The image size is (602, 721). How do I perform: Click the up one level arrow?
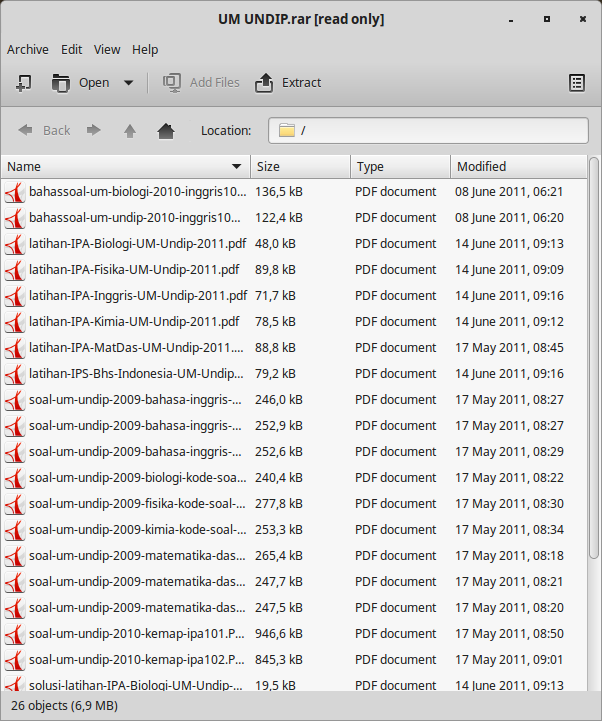[130, 131]
